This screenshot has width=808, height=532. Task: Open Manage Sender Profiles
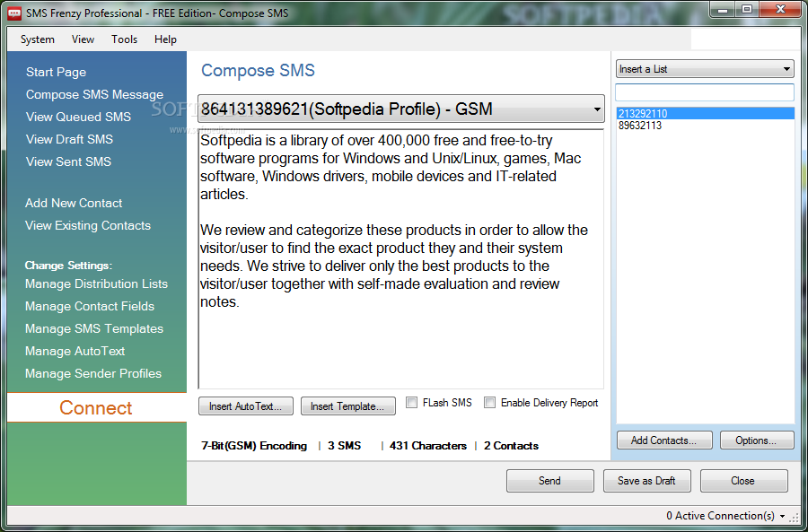[x=93, y=373]
